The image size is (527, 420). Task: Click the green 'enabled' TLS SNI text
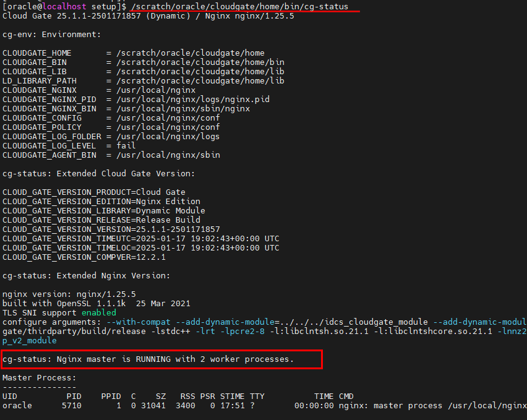click(99, 313)
